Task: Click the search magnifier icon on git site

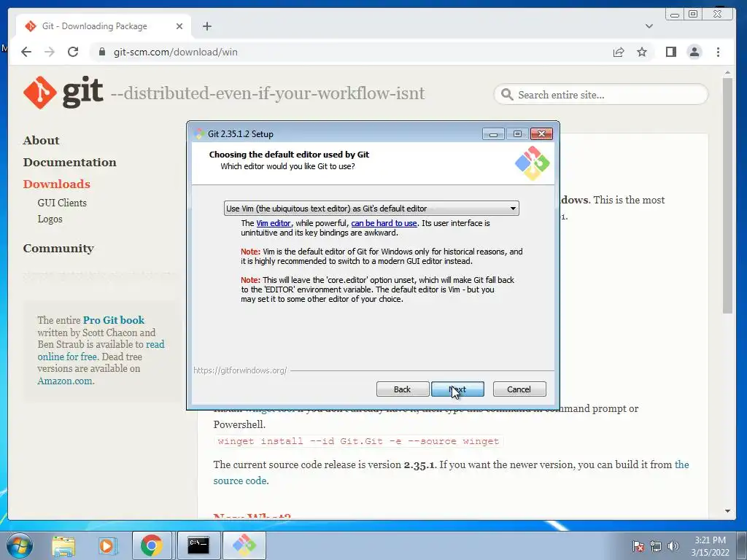Action: tap(508, 94)
